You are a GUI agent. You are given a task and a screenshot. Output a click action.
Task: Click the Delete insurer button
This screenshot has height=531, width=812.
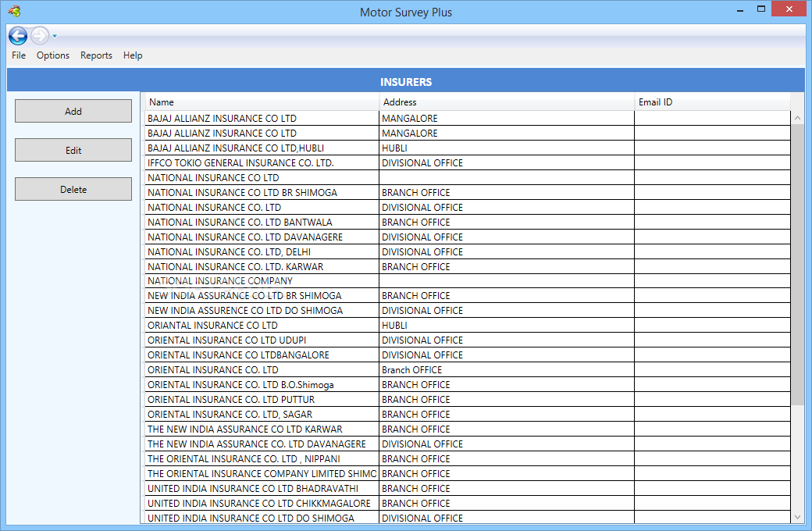coord(73,189)
